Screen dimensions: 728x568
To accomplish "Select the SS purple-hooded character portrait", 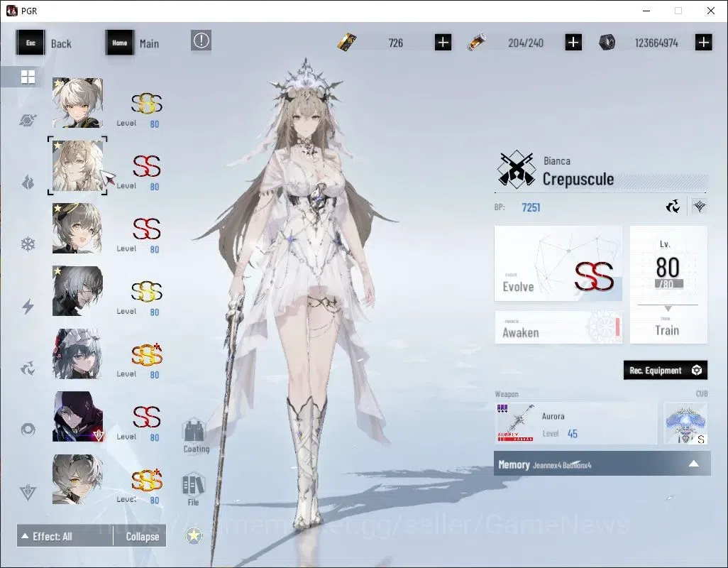I will pyautogui.click(x=77, y=416).
